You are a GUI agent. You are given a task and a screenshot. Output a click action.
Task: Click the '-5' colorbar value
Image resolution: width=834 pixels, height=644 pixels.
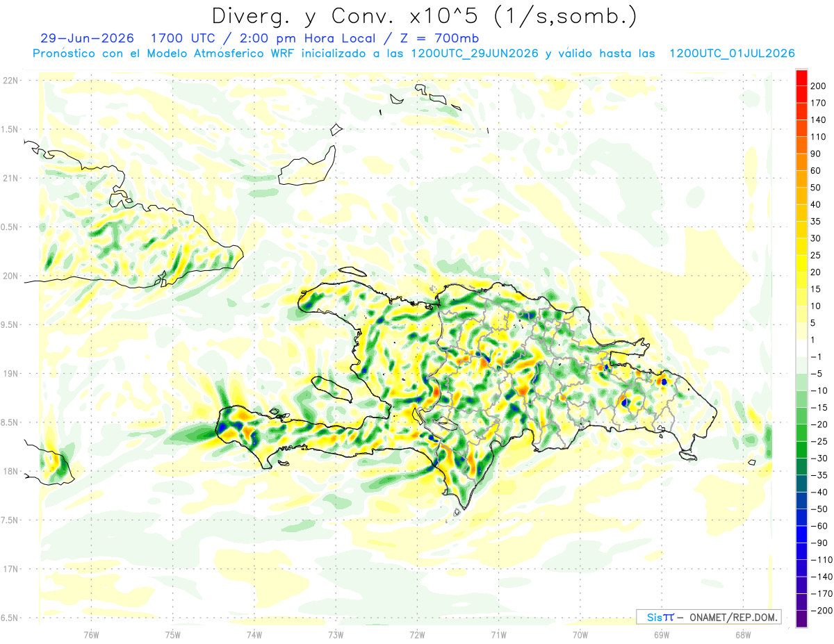pyautogui.click(x=817, y=374)
